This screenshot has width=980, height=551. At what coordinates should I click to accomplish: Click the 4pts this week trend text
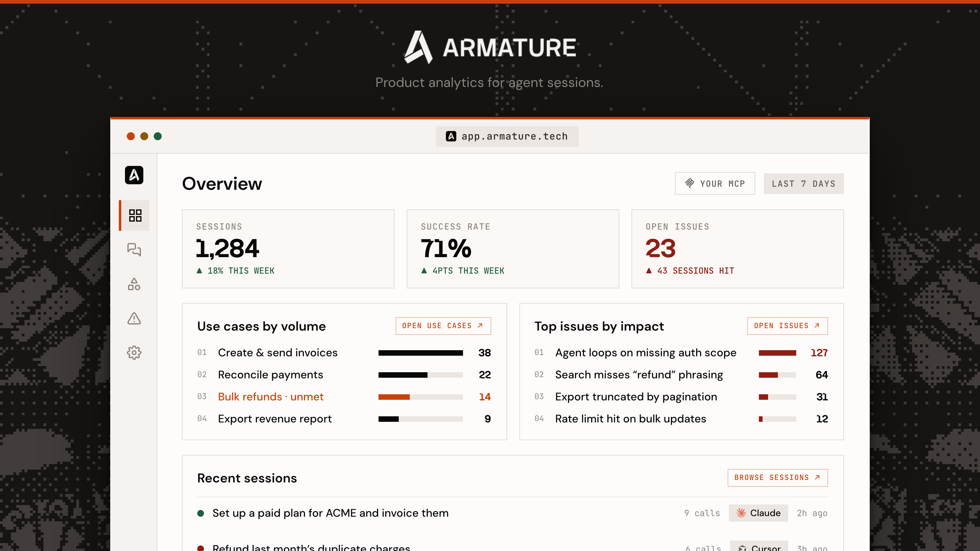tap(468, 271)
